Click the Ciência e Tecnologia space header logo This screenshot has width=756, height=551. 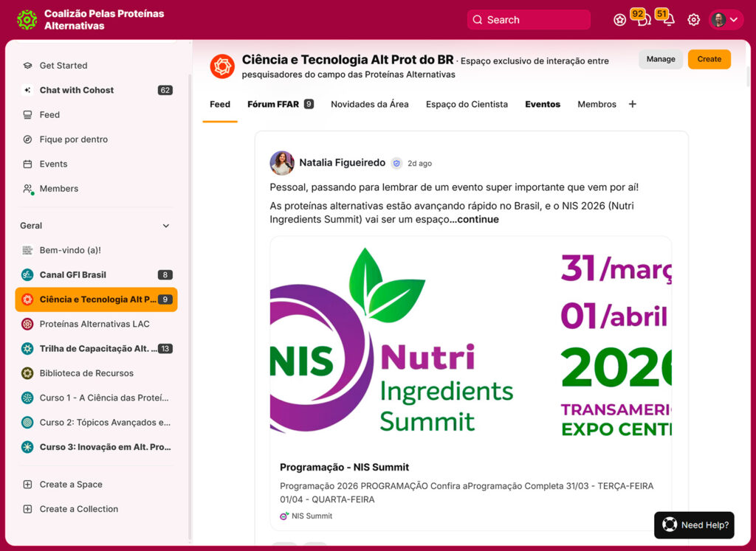(221, 66)
